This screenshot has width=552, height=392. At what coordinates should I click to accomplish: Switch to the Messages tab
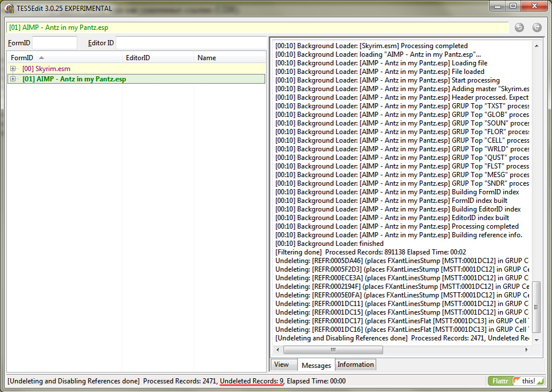coord(316,365)
